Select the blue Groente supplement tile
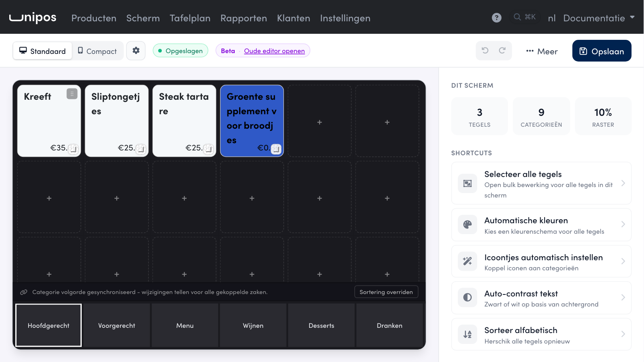Viewport: 644px width, 362px height. tap(252, 121)
